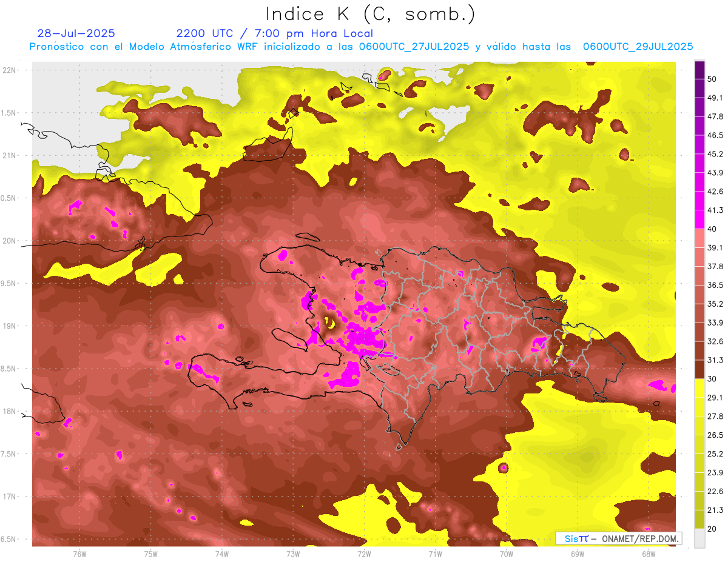Click the '69W' longitude label
The image size is (728, 562).
pyautogui.click(x=578, y=554)
